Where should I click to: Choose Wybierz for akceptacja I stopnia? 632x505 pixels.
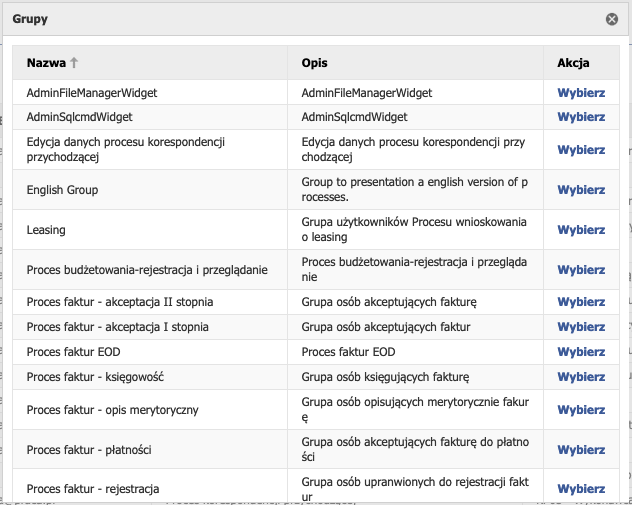point(581,327)
